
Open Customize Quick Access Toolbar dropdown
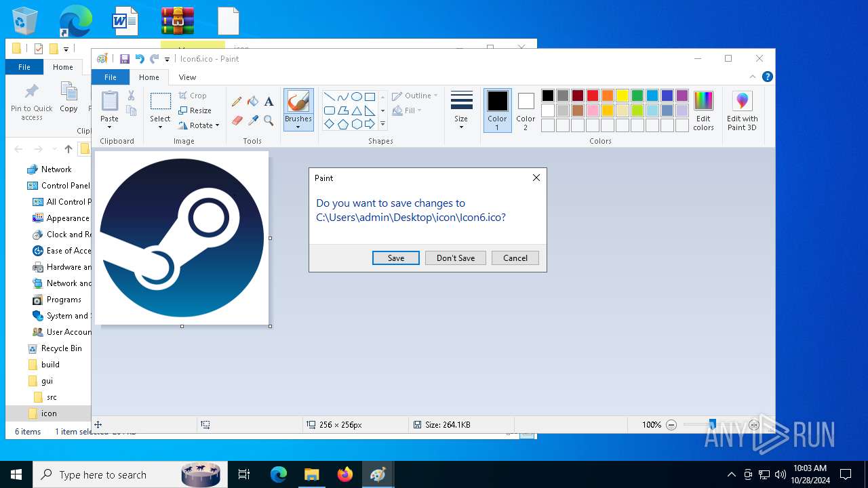167,60
